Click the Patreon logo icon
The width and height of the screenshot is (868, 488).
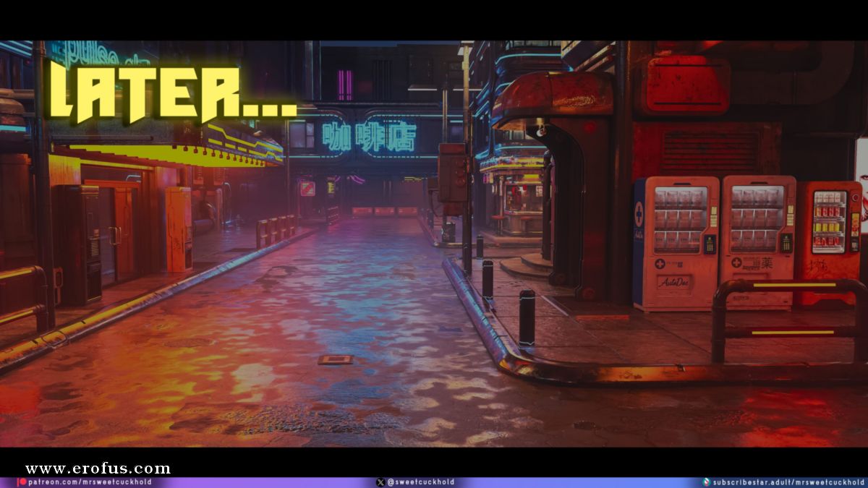coord(23,482)
